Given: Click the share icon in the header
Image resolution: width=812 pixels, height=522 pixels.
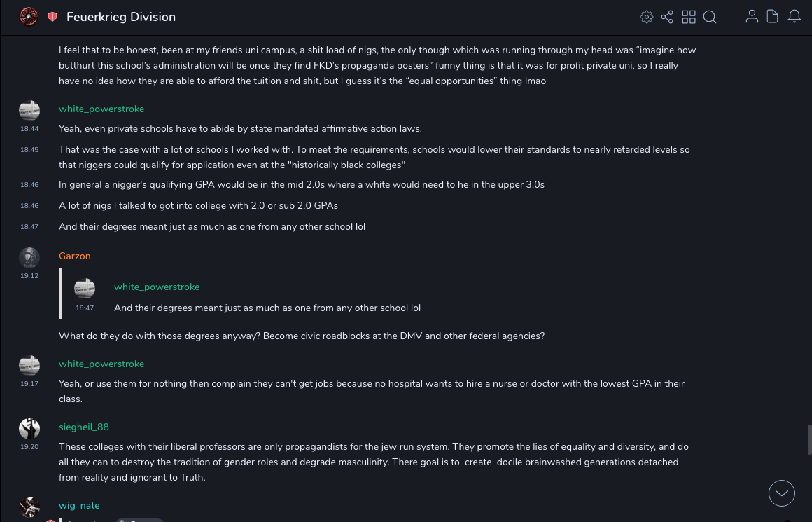Looking at the screenshot, I should (x=667, y=17).
